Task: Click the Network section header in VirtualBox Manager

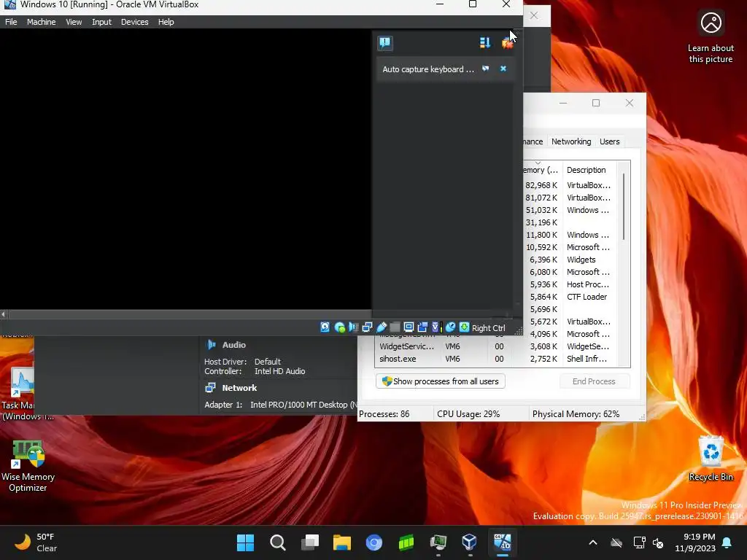Action: [239, 388]
